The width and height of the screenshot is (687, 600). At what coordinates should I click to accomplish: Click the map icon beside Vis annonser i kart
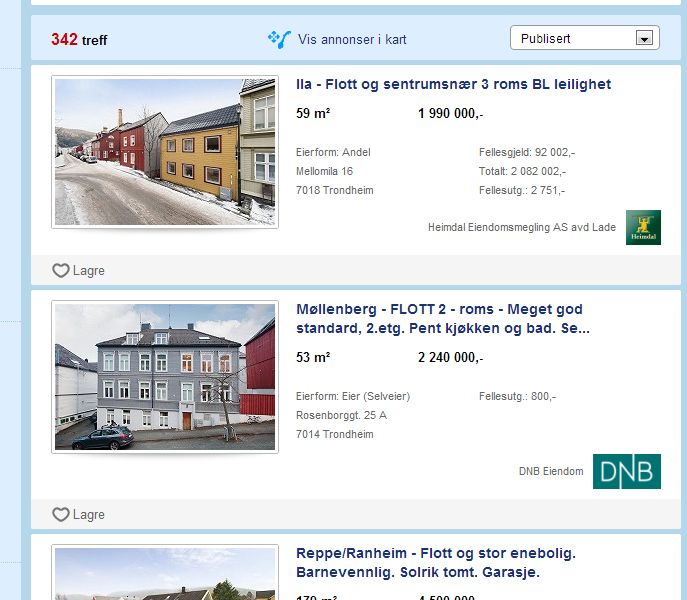tap(278, 39)
